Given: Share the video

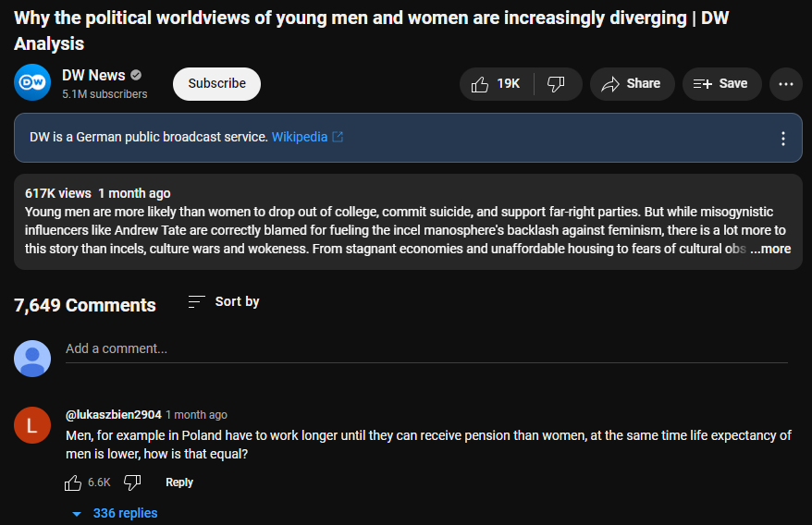Looking at the screenshot, I should [632, 84].
